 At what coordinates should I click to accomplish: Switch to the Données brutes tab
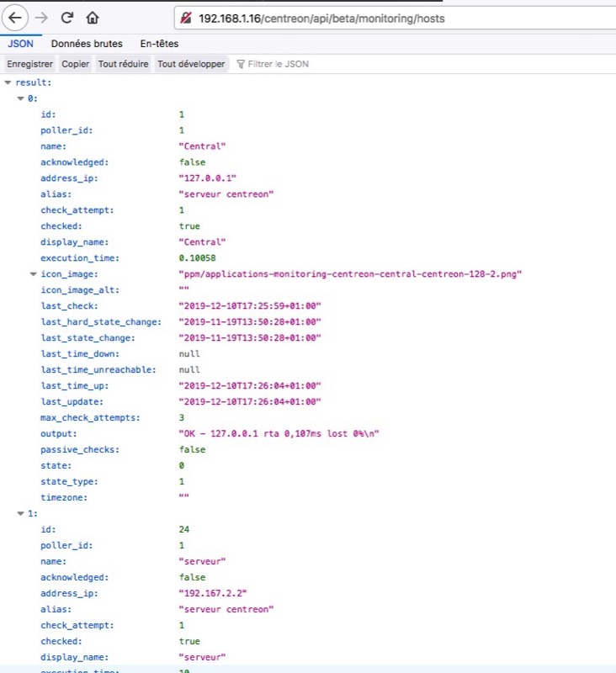tap(87, 44)
